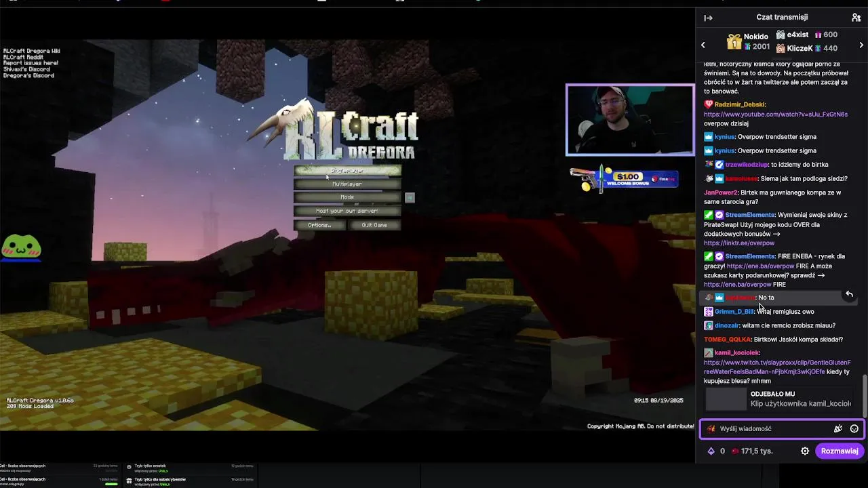868x488 pixels.
Task: Click Singleplayer in the game menu
Action: (347, 170)
